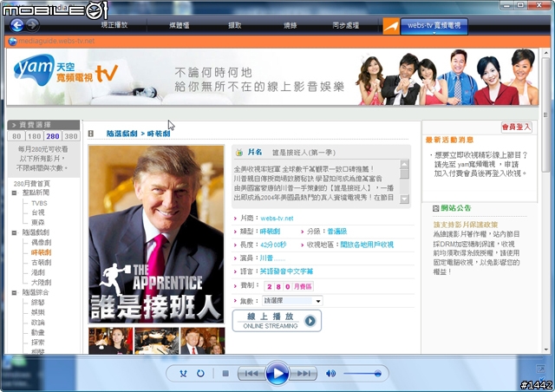Mute the volume speaker icon
The image size is (555, 392).
[x=330, y=373]
